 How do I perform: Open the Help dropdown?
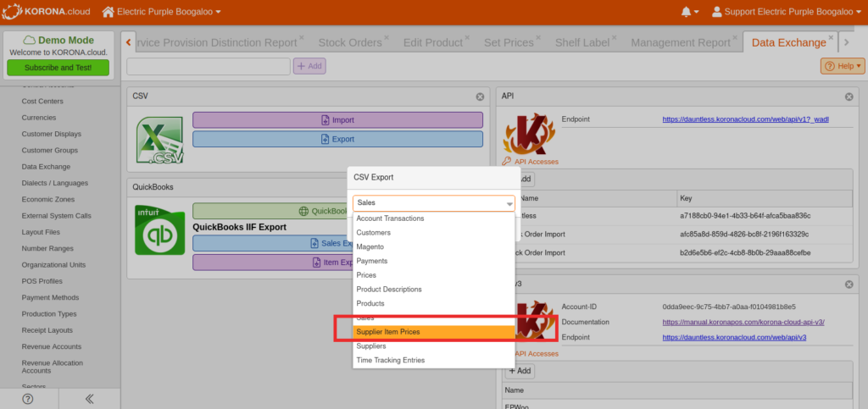(842, 66)
